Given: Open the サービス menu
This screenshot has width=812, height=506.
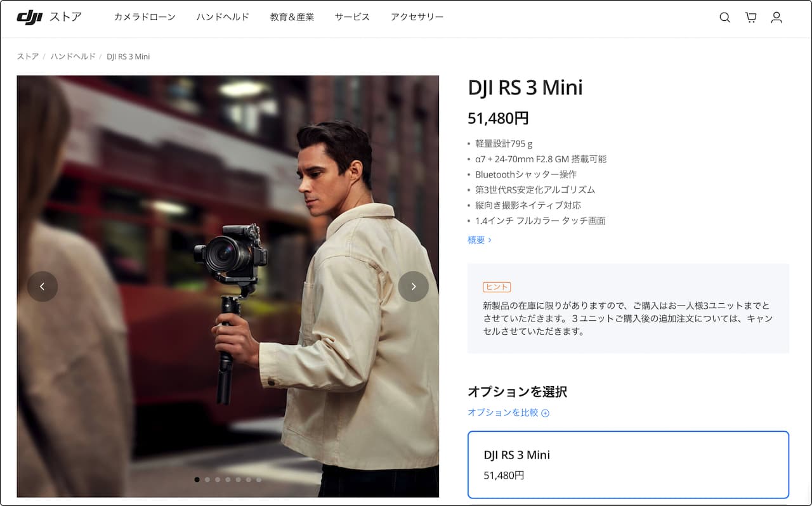Looking at the screenshot, I should tap(352, 17).
